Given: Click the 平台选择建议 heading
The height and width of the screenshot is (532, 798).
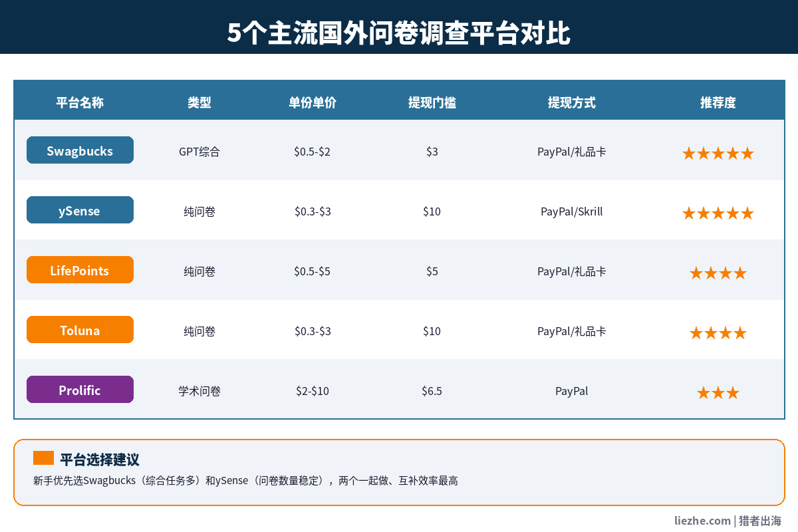Looking at the screenshot, I should (x=100, y=460).
